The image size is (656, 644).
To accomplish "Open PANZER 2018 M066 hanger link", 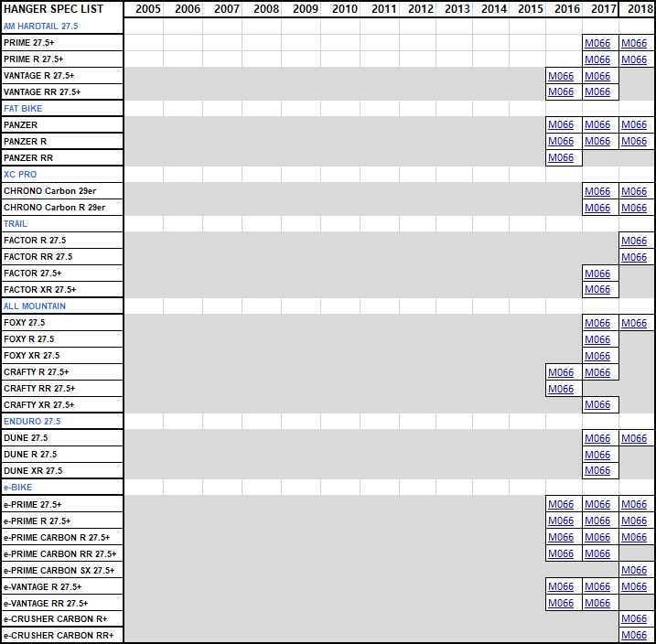I will pyautogui.click(x=634, y=124).
